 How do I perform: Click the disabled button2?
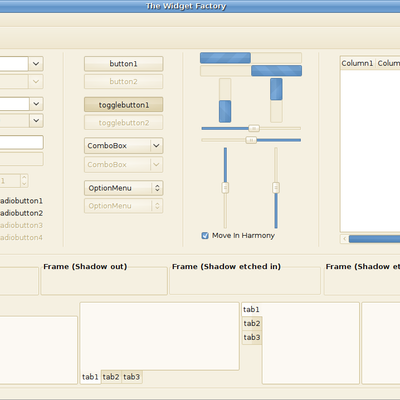coord(123,82)
